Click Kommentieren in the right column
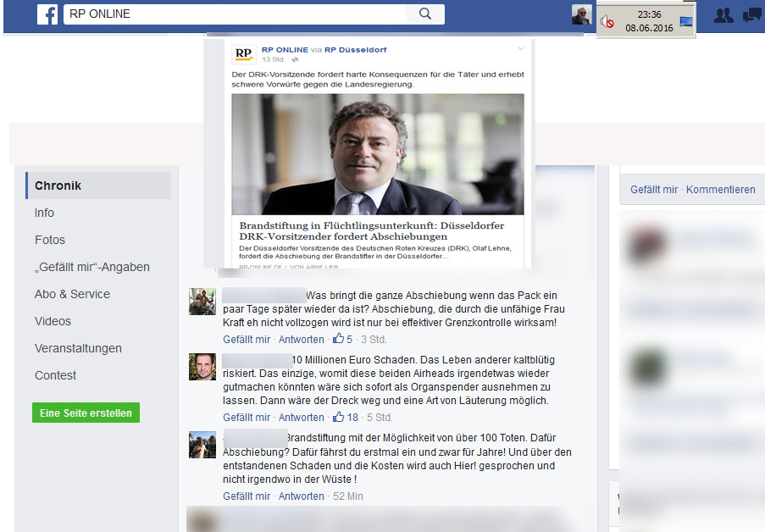Screen dimensions: 765x532 click(721, 190)
